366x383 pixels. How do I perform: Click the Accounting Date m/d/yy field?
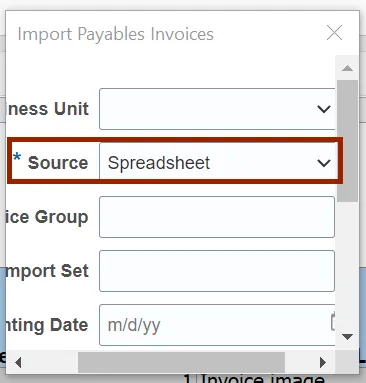click(x=217, y=325)
